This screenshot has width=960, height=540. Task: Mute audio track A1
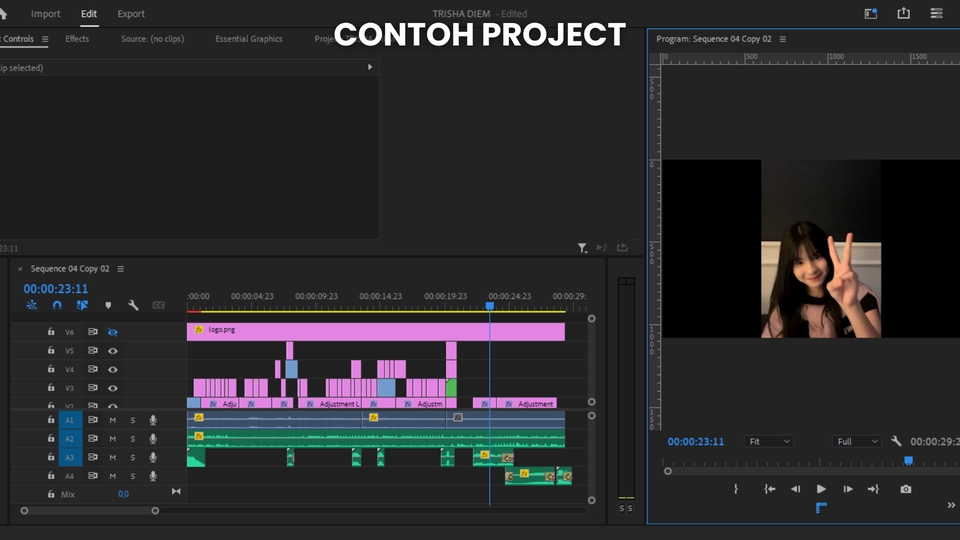(113, 420)
